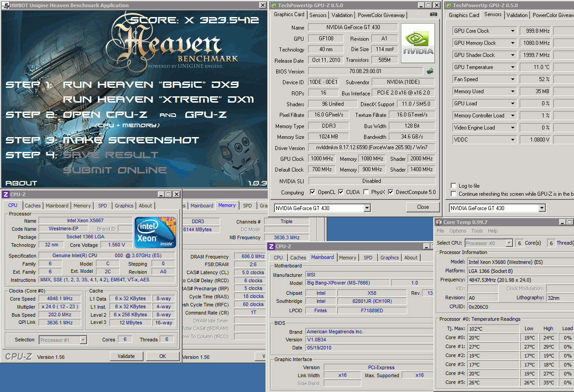Screen dimensions: 574x392
Task: Enable Continue refreshing this screen checkbox
Action: point(454,194)
